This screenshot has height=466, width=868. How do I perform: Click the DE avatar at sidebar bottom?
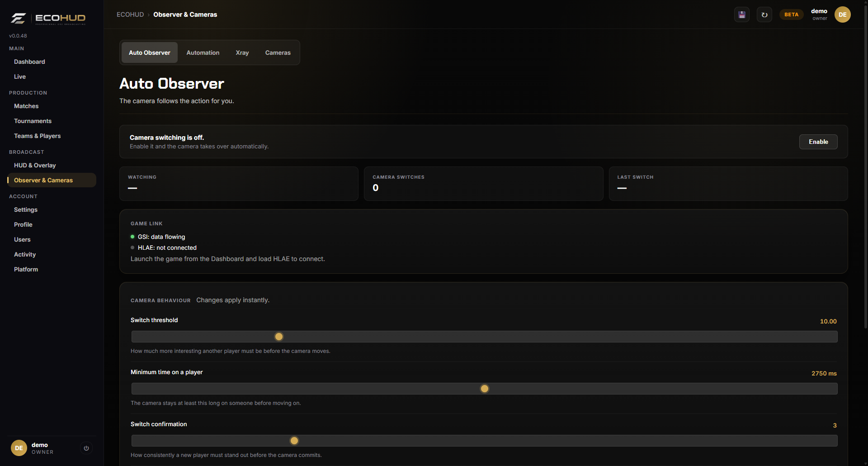coord(19,448)
